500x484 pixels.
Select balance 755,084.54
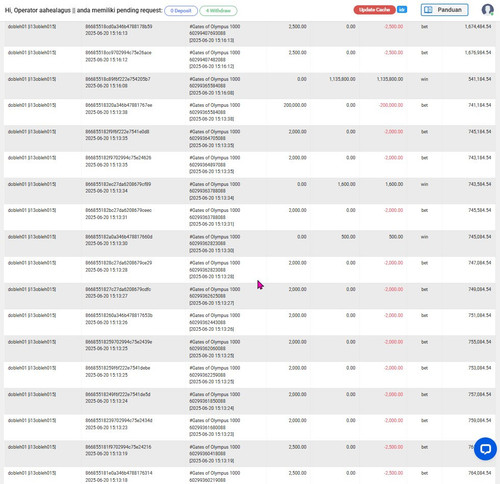pyautogui.click(x=480, y=342)
